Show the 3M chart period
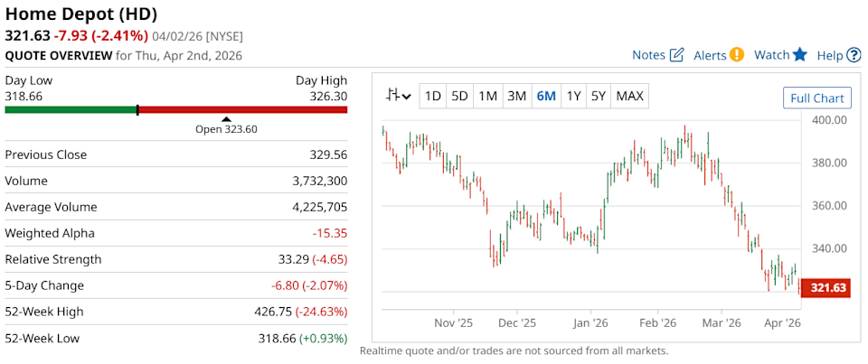Viewport: 868px width, 364px height. tap(516, 96)
